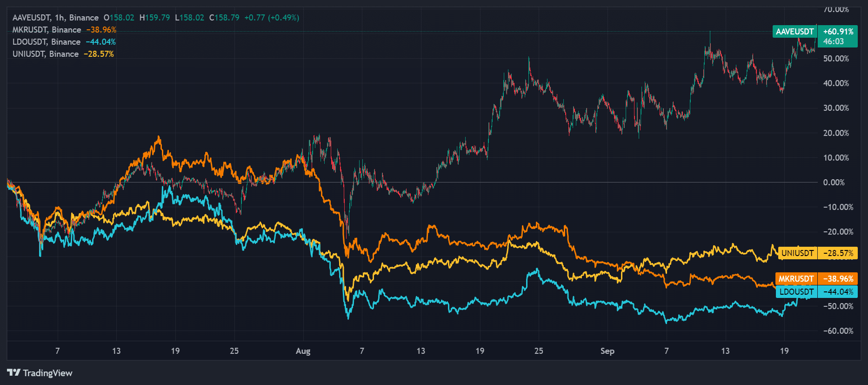Screen dimensions: 868x385
Task: Select the LDOUSDT, Binance legend entry
Action: tap(46, 42)
